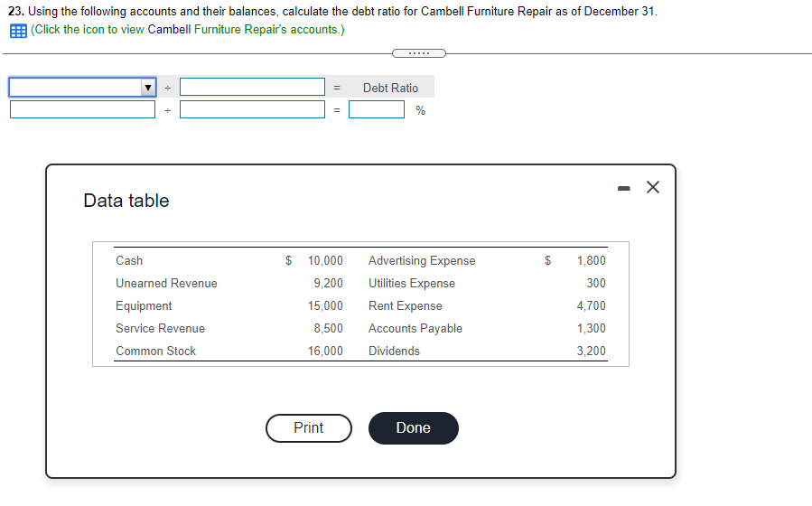
Task: Click the Debt Ratio header label
Action: (390, 88)
